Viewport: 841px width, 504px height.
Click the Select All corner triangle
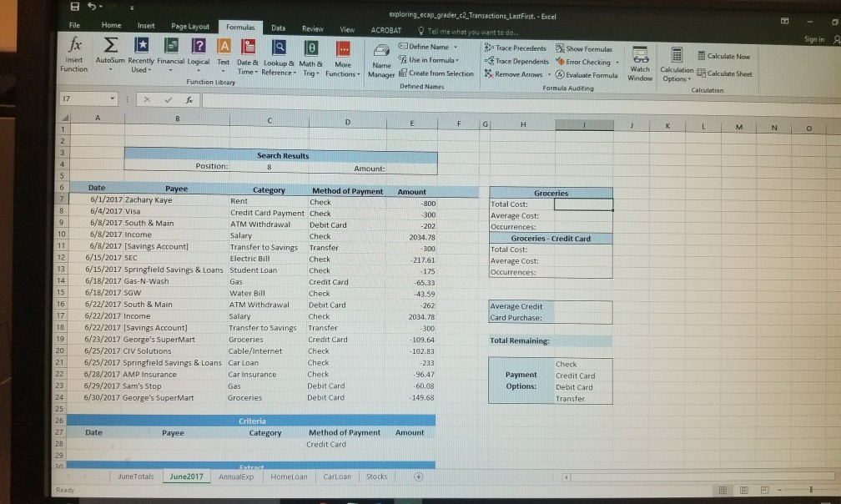(64, 118)
